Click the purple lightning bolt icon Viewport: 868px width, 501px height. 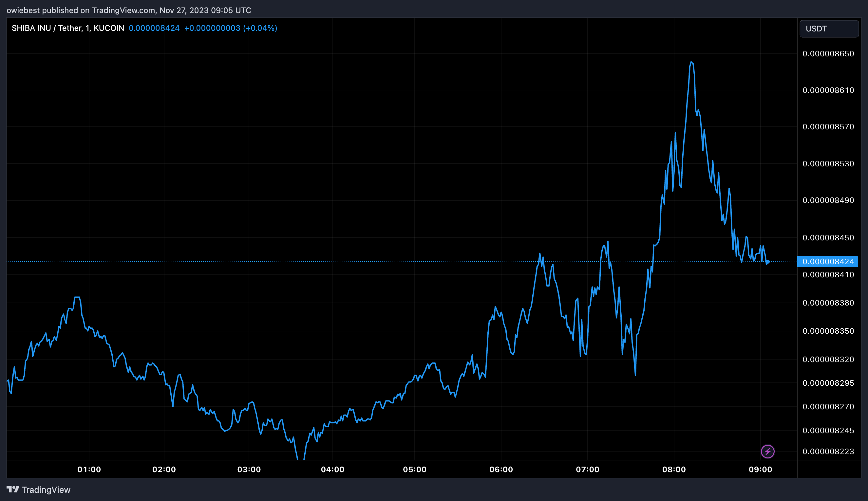767,451
